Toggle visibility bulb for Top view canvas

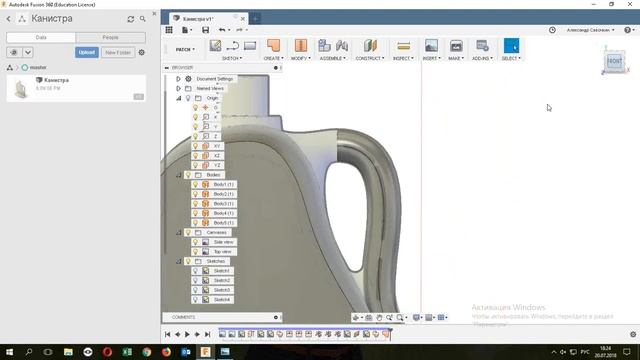(195, 252)
